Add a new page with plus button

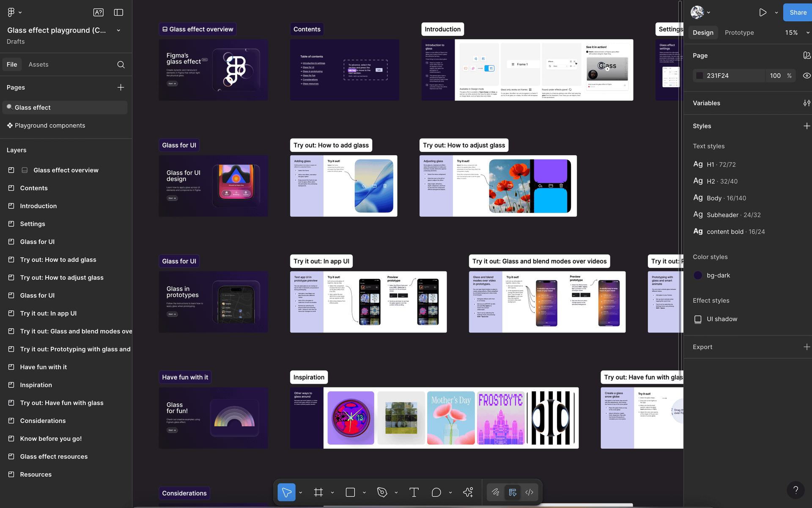pos(121,88)
